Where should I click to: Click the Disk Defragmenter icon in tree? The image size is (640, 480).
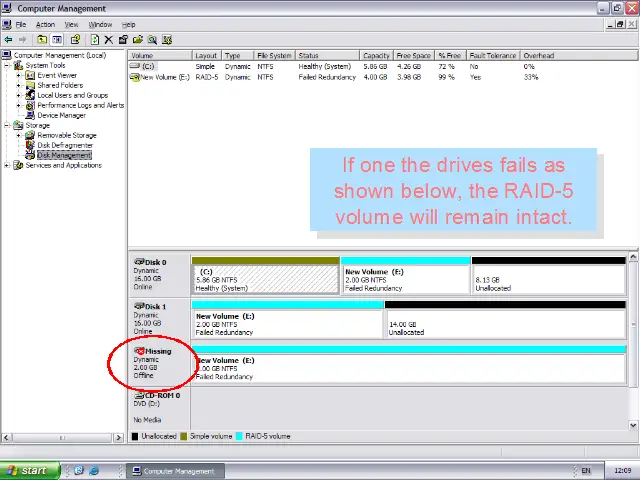click(x=30, y=145)
